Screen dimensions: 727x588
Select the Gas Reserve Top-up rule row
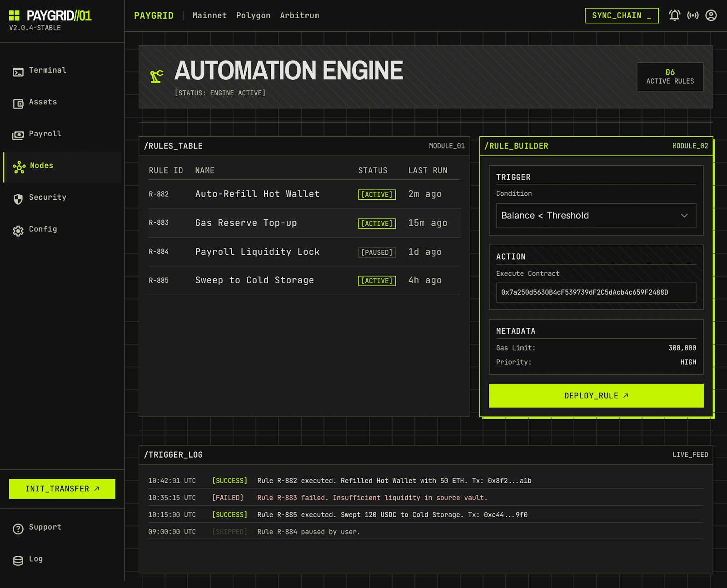tap(304, 223)
